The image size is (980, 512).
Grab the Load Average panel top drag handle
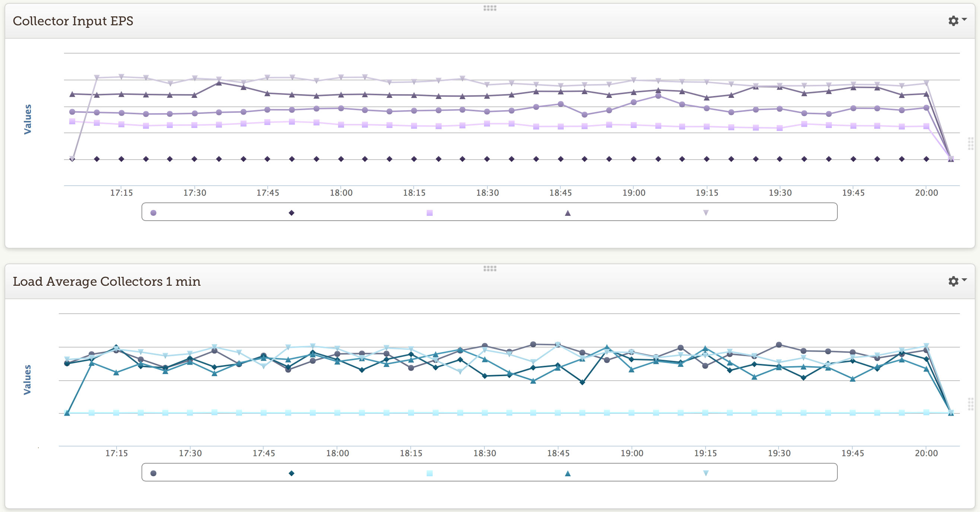(490, 268)
